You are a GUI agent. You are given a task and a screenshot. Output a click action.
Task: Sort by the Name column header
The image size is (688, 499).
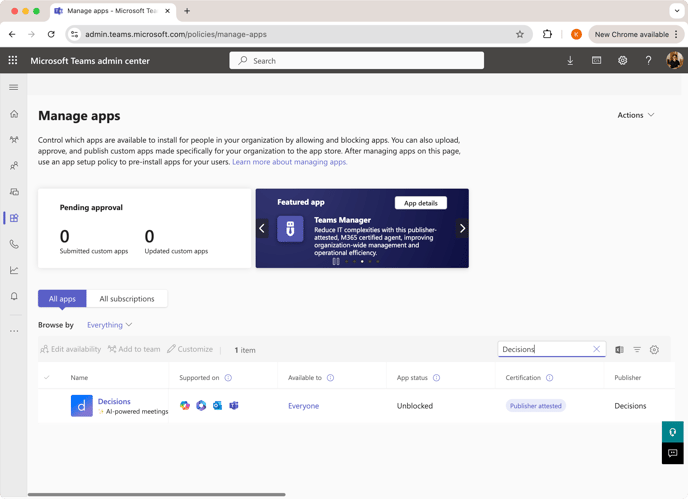[x=79, y=378]
